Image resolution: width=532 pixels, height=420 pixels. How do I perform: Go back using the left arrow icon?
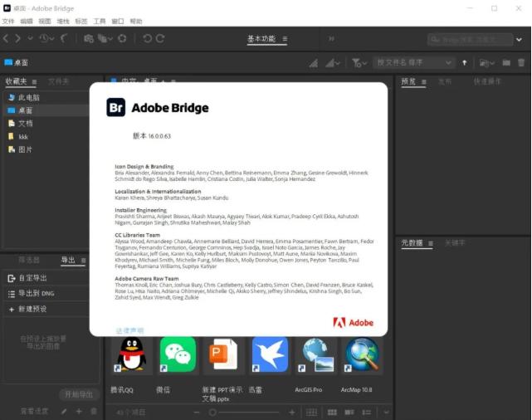(6, 38)
